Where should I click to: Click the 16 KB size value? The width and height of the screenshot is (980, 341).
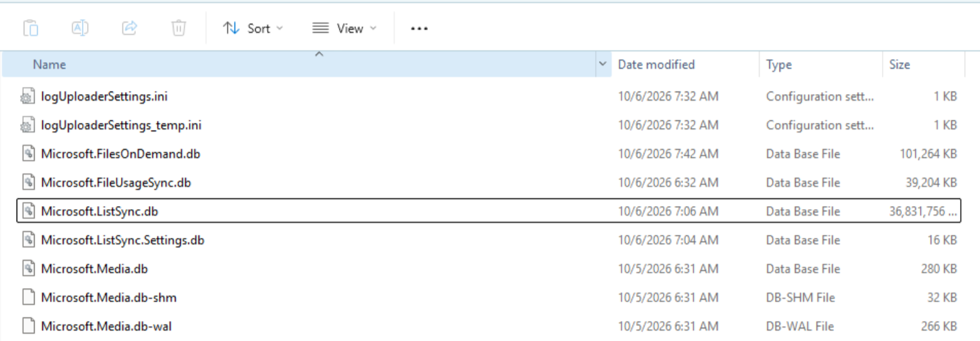click(x=943, y=240)
